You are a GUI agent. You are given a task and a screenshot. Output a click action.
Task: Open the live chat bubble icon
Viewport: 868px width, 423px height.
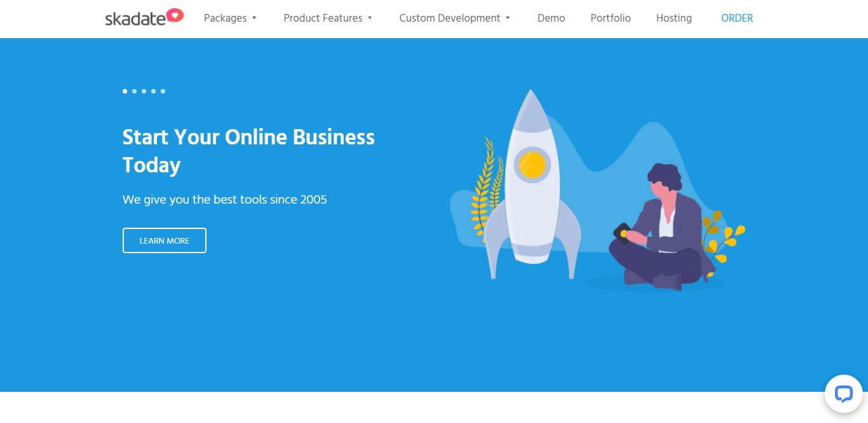click(843, 394)
